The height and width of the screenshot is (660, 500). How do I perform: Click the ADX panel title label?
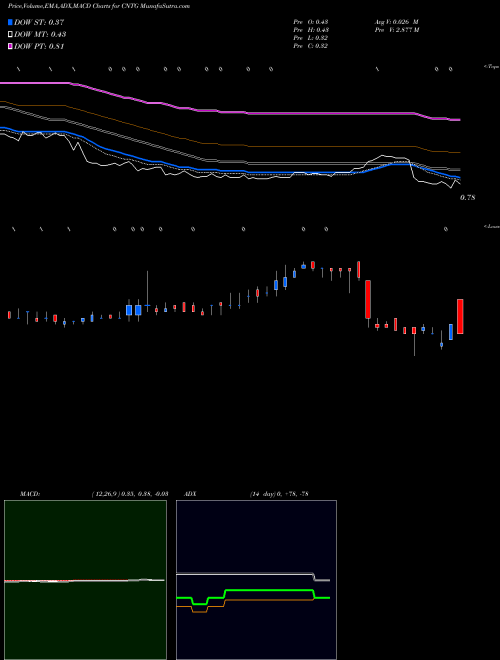click(190, 494)
